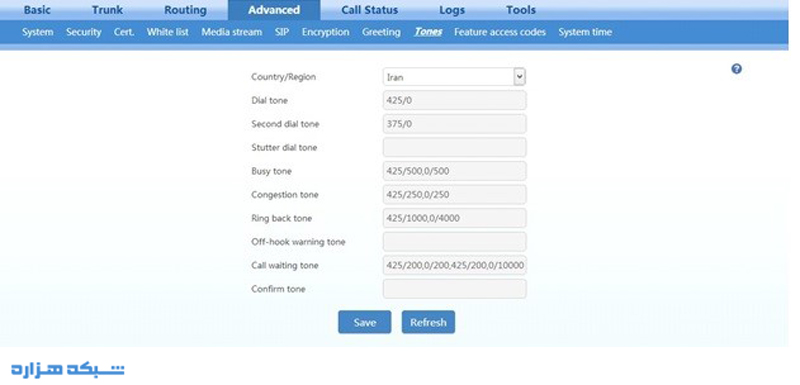Open Media stream settings
800x385 pixels.
(x=232, y=32)
